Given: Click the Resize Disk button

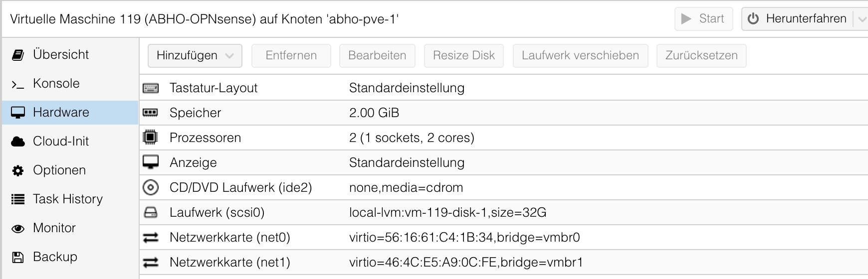Looking at the screenshot, I should pyautogui.click(x=464, y=55).
